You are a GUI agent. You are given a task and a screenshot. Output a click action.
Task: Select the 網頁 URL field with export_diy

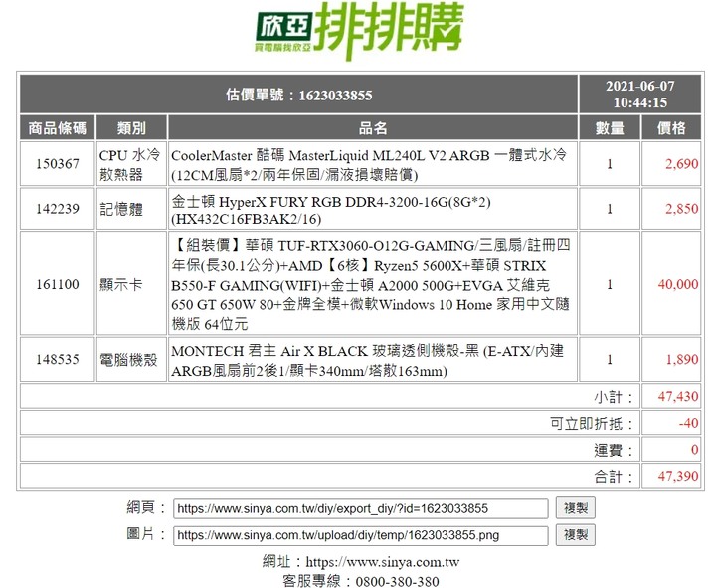361,508
